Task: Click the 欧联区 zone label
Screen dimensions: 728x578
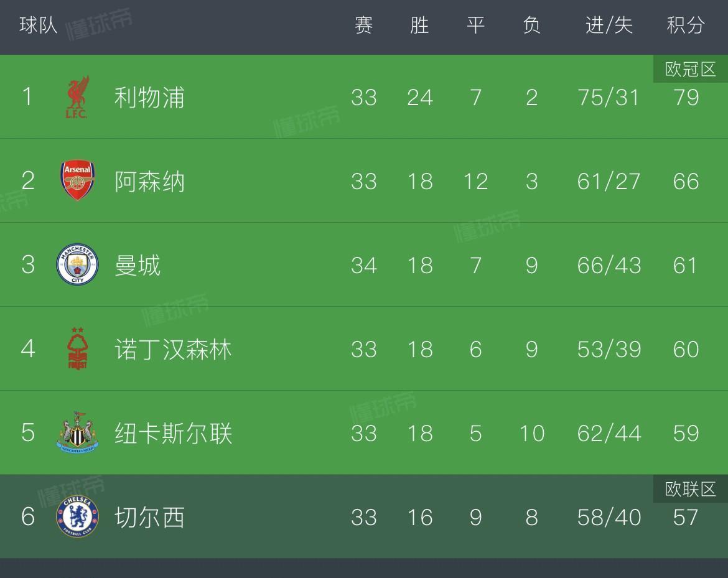Action: tap(691, 489)
